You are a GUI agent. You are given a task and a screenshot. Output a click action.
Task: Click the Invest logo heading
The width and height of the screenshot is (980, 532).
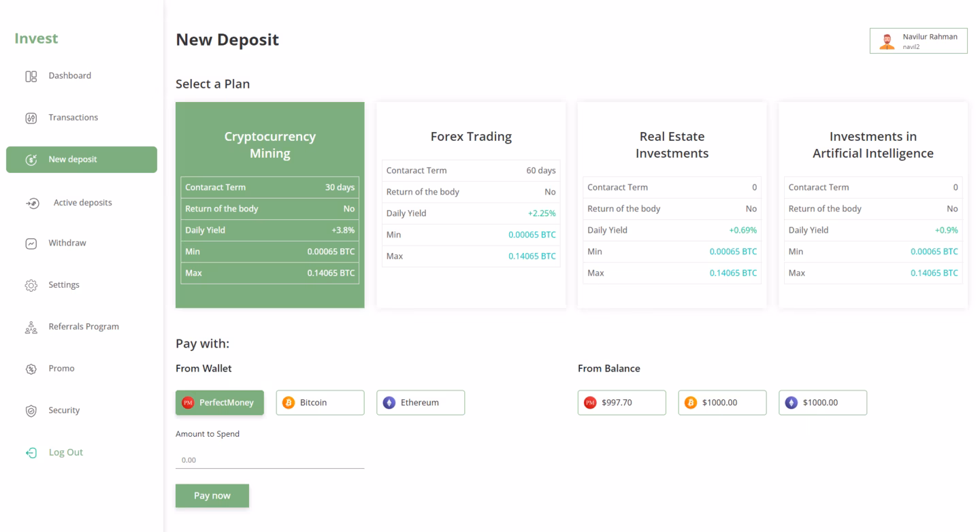(x=36, y=38)
